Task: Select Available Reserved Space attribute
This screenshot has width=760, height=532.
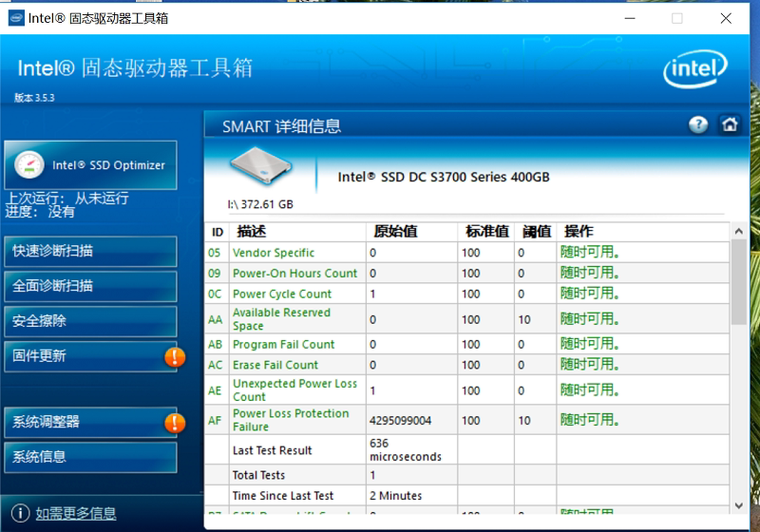Action: tap(281, 319)
